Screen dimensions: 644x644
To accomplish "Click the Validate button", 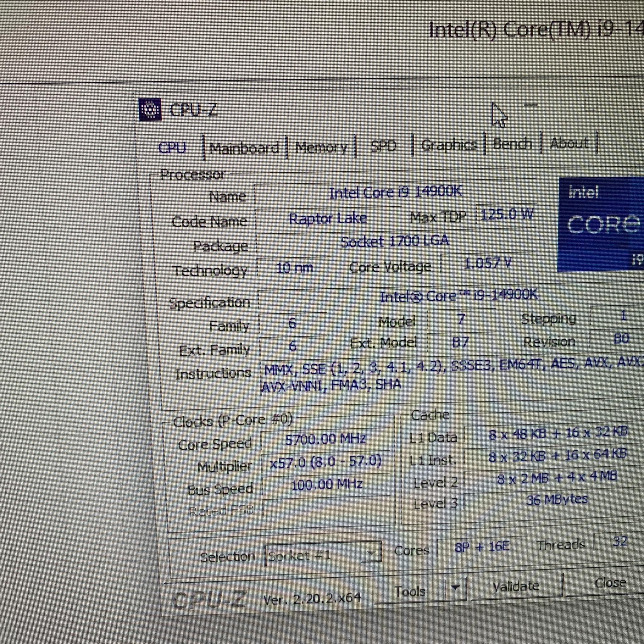I will coord(516,586).
